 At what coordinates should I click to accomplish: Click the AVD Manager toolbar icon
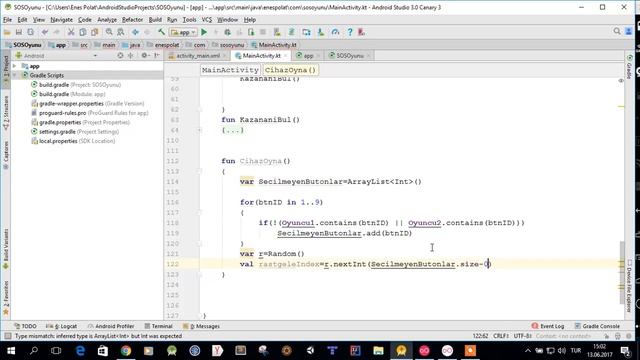coord(307,32)
